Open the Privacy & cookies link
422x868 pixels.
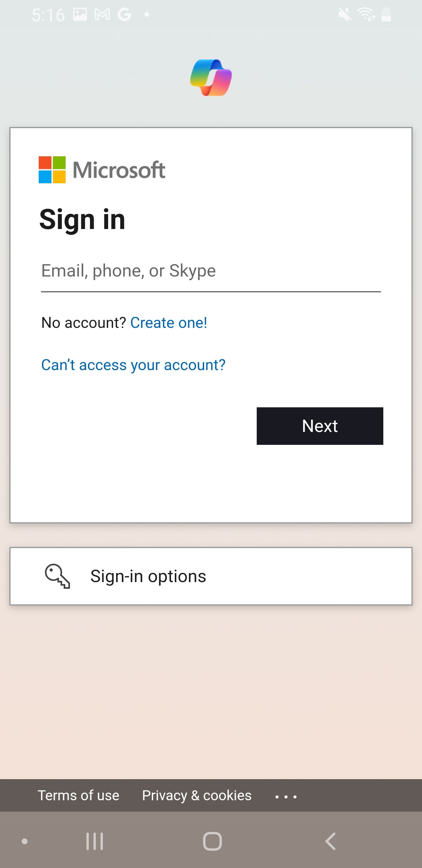click(196, 795)
